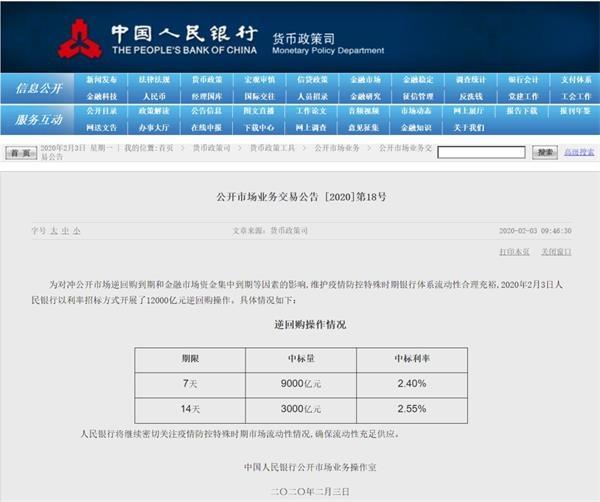Click the 打印本页 print link
The height and width of the screenshot is (502, 600).
[x=514, y=252]
